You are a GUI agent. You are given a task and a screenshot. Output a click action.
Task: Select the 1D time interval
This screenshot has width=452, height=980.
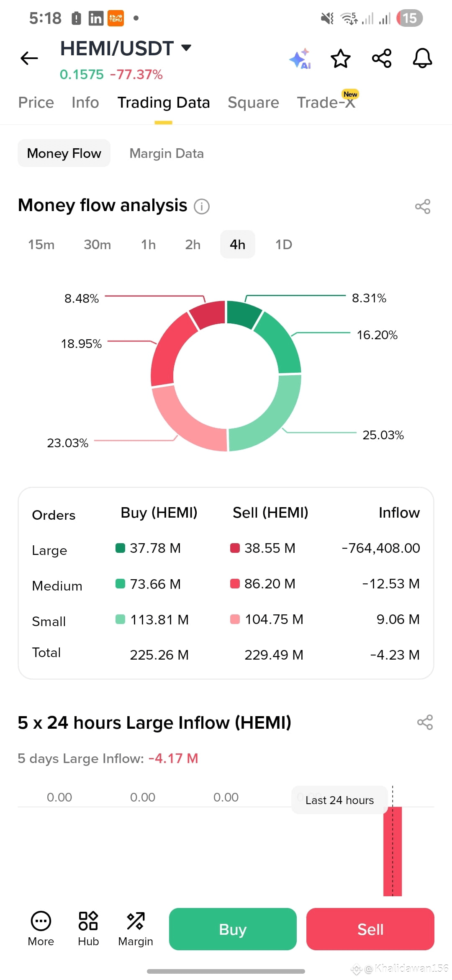(284, 245)
